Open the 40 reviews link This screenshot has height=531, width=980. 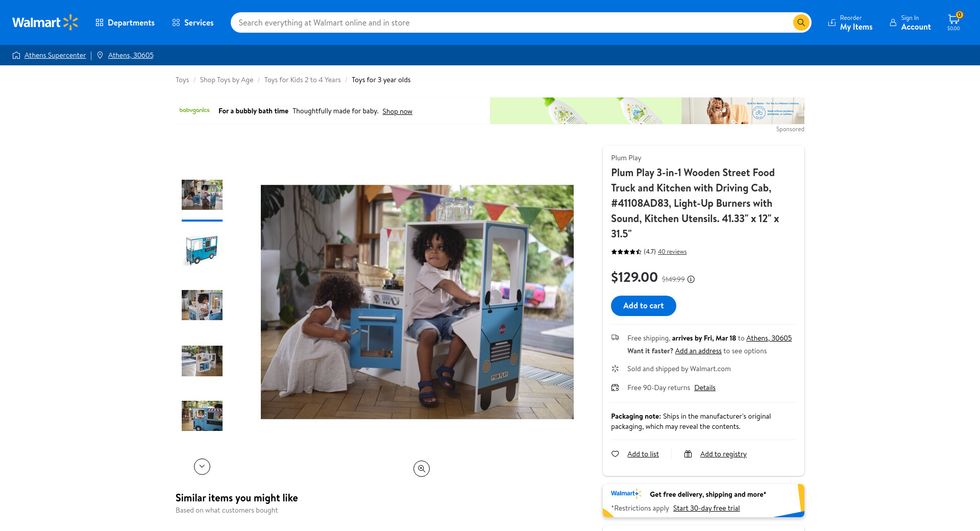coord(672,252)
